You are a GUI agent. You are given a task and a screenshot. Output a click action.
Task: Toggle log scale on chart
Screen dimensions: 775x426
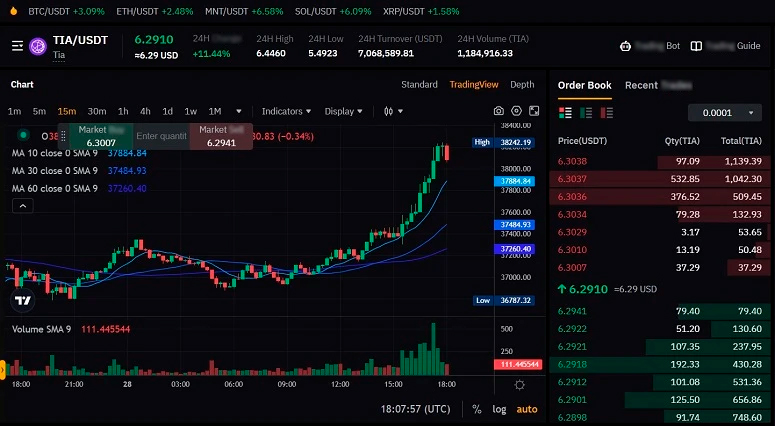[499, 409]
